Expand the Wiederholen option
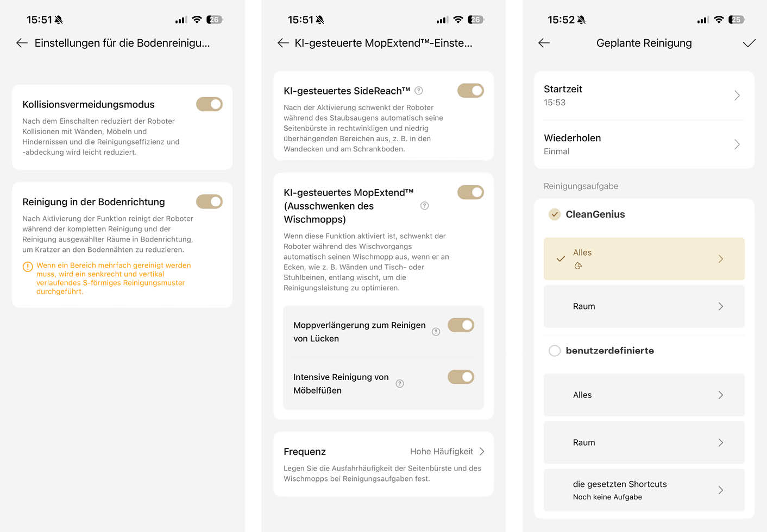The image size is (767, 532). pyautogui.click(x=644, y=144)
